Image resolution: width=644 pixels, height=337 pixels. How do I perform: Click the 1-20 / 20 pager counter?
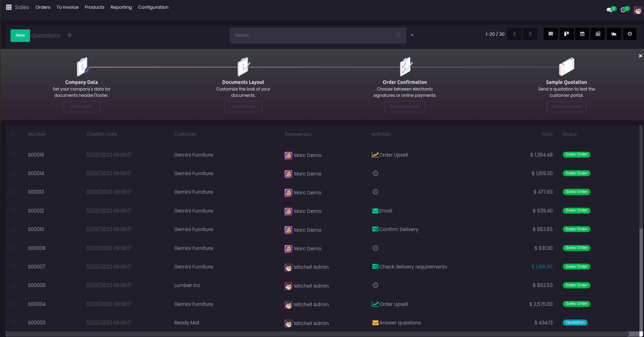tap(495, 34)
